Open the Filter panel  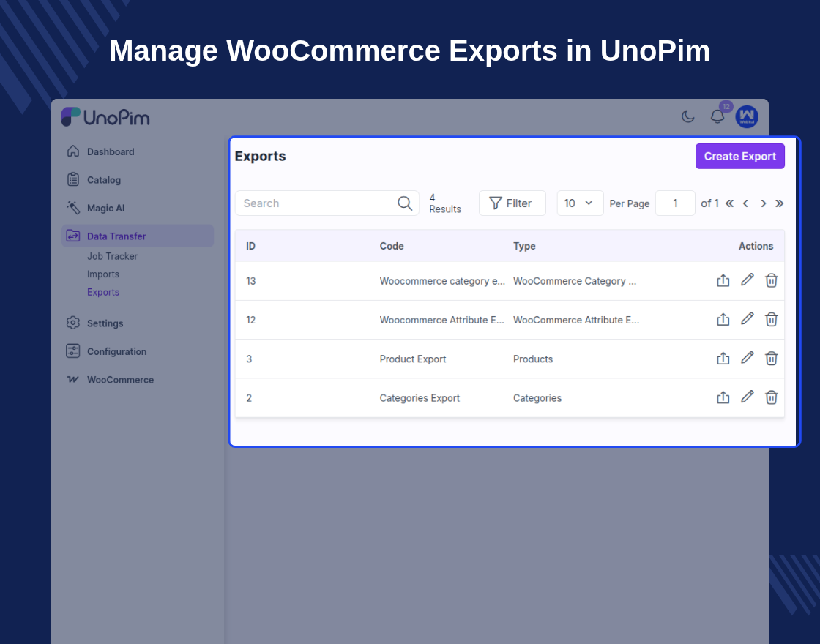(x=512, y=203)
